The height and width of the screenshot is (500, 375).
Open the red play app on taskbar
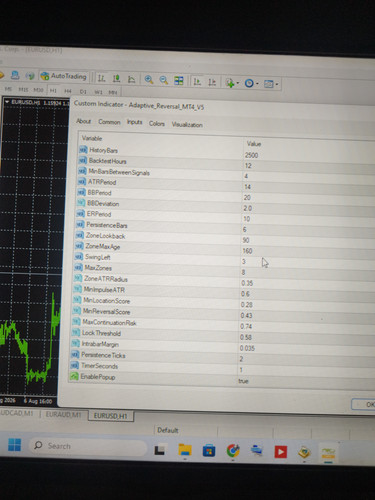[x=280, y=452]
